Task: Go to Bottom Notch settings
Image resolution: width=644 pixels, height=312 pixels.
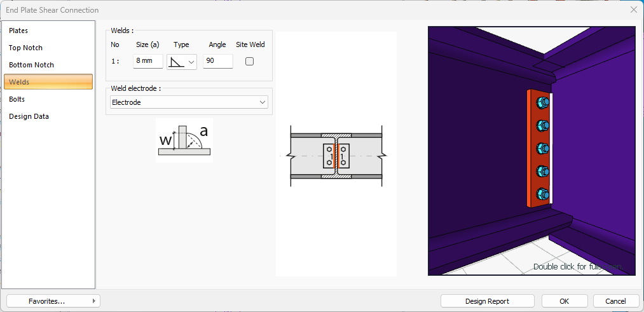Action: pos(31,65)
